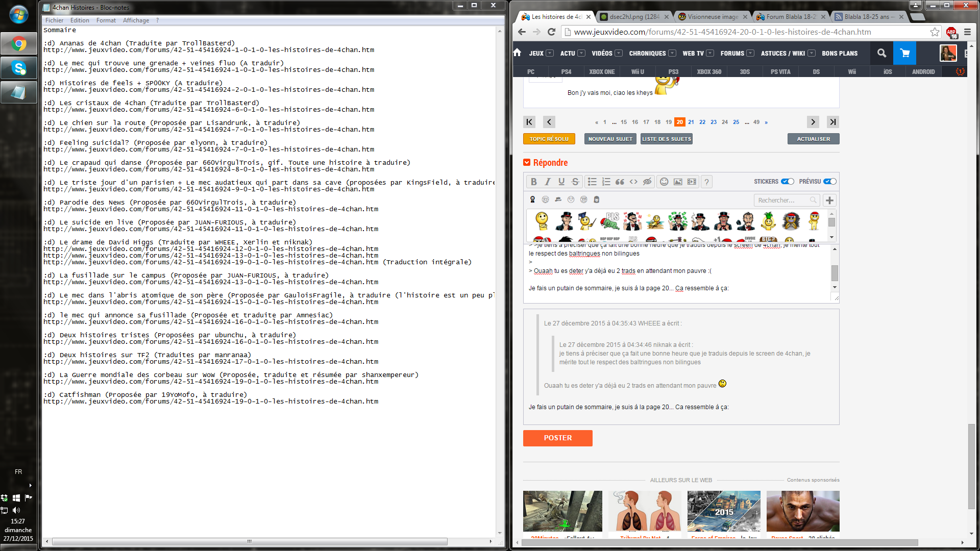Go to page 21 of the topic
Screen dimensions: 980x551
point(691,122)
